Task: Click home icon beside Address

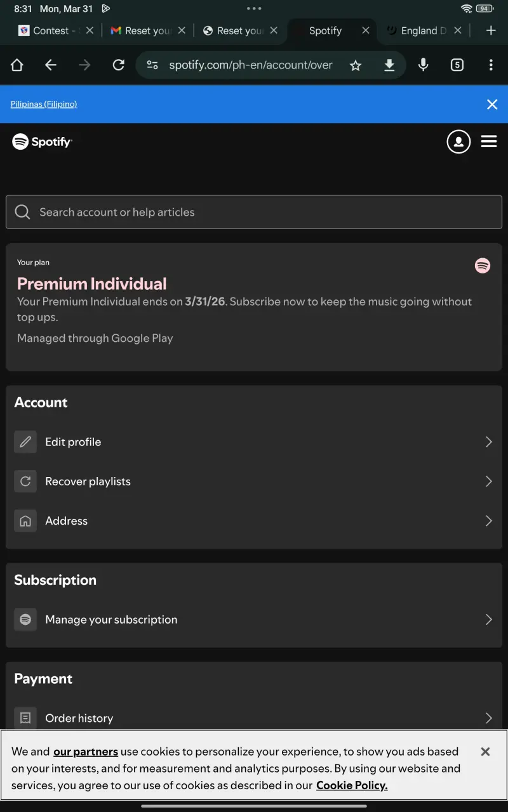Action: (x=25, y=521)
